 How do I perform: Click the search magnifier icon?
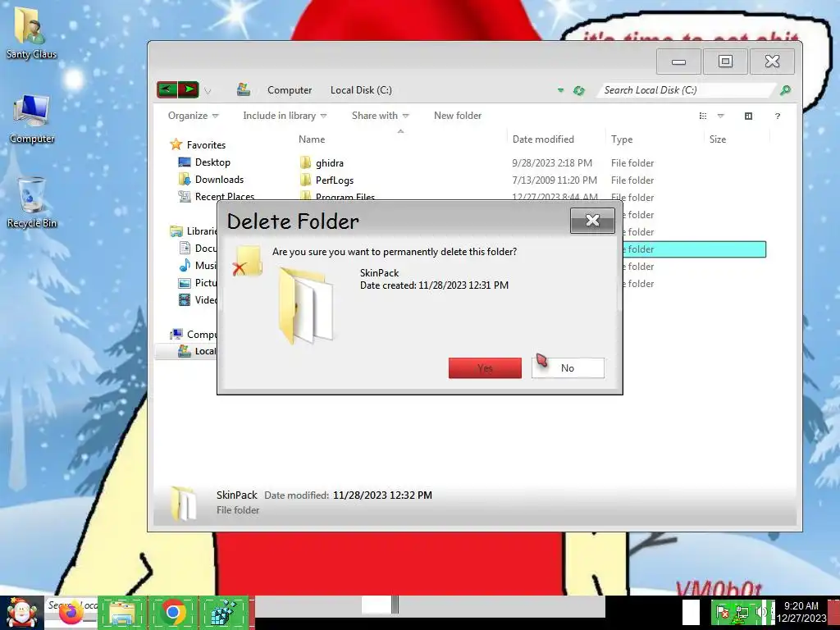point(785,90)
